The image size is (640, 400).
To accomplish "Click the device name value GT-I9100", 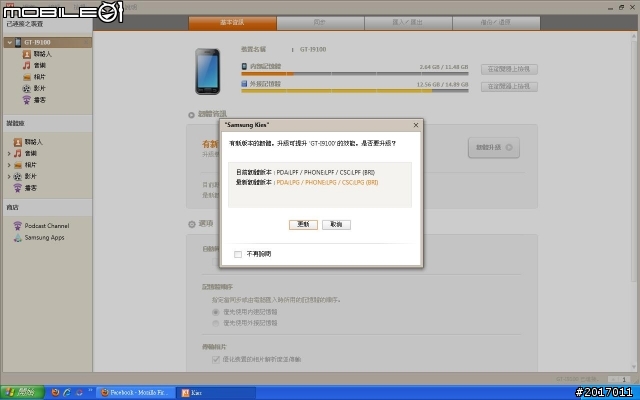I will (x=313, y=49).
